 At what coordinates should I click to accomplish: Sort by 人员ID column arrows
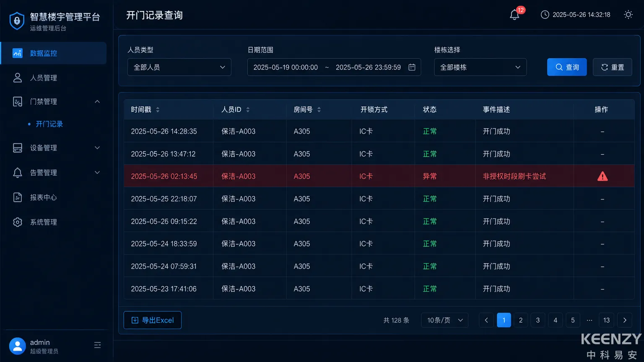[x=248, y=110]
